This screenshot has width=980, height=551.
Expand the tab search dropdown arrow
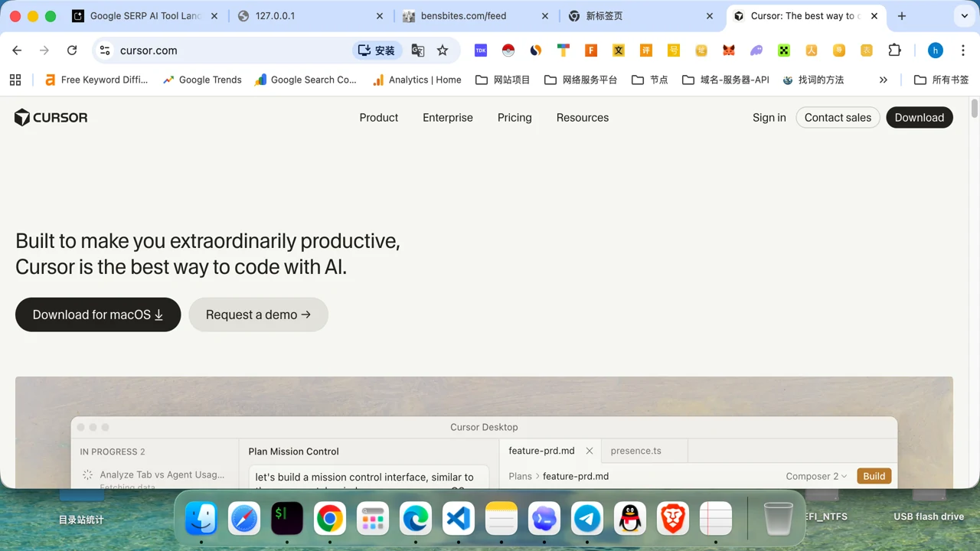(x=965, y=16)
